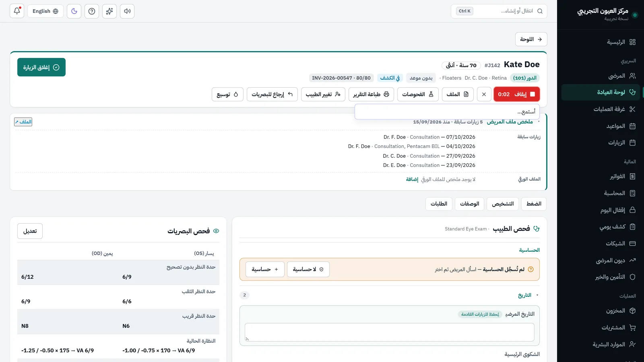The width and height of the screenshot is (644, 362).
Task: Click تعديل in فحص البصريات
Action: click(30, 231)
